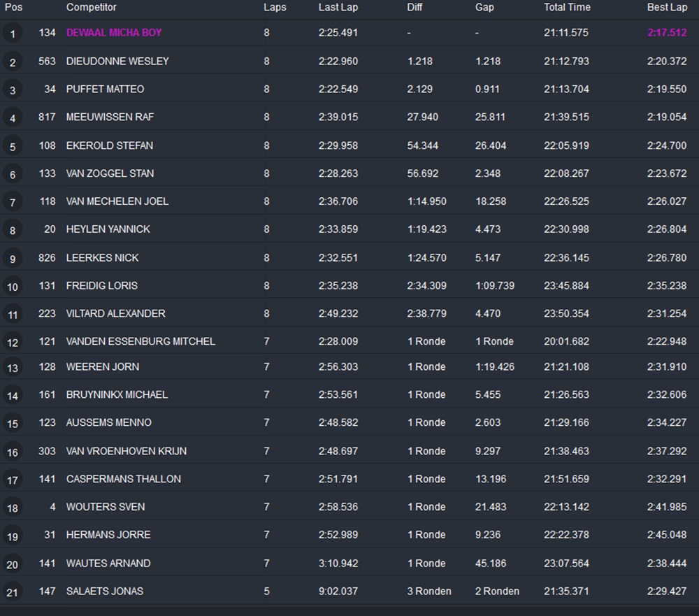Image resolution: width=699 pixels, height=616 pixels.
Task: Select the position 21 circle badge
Action: (x=13, y=592)
